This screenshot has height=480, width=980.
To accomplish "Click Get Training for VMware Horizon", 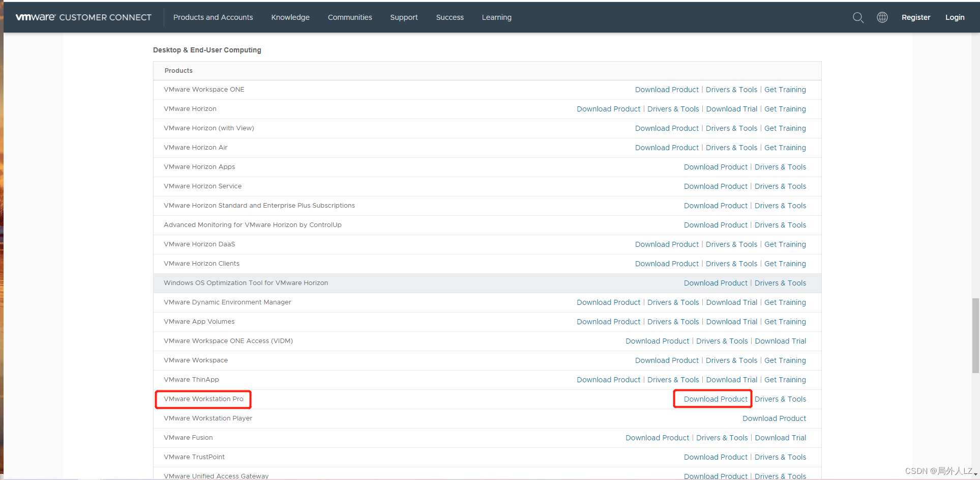I will pos(785,109).
